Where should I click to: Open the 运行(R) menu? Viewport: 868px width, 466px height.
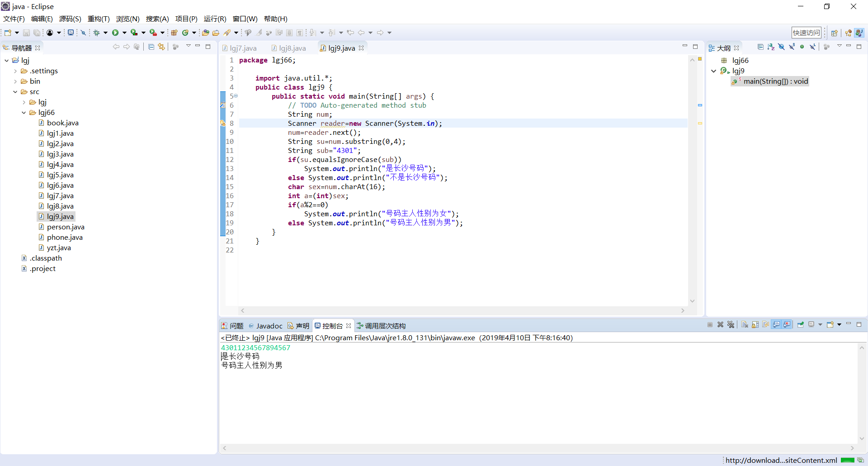point(215,19)
